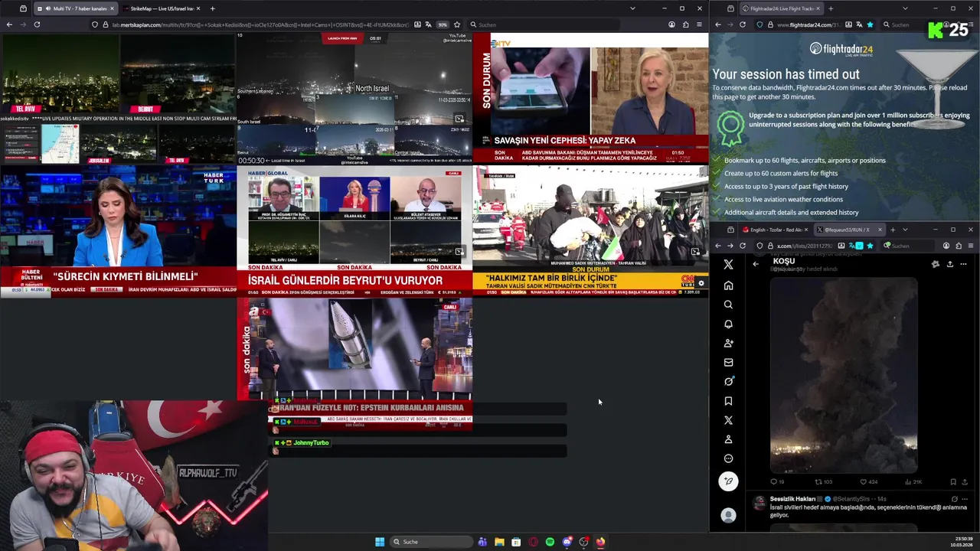
Task: Open Home in the X sidebar
Action: click(x=728, y=285)
